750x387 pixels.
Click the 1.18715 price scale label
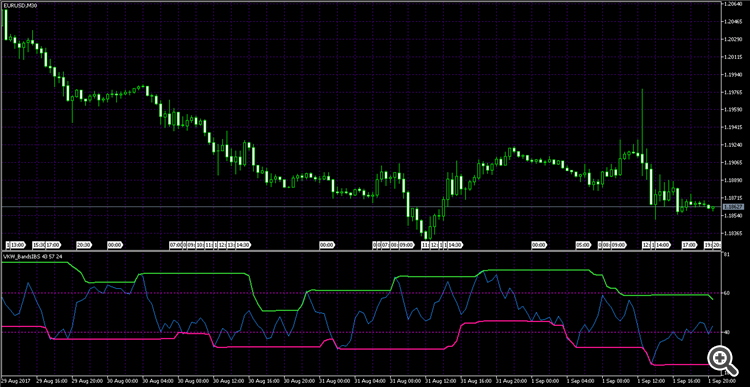733,198
